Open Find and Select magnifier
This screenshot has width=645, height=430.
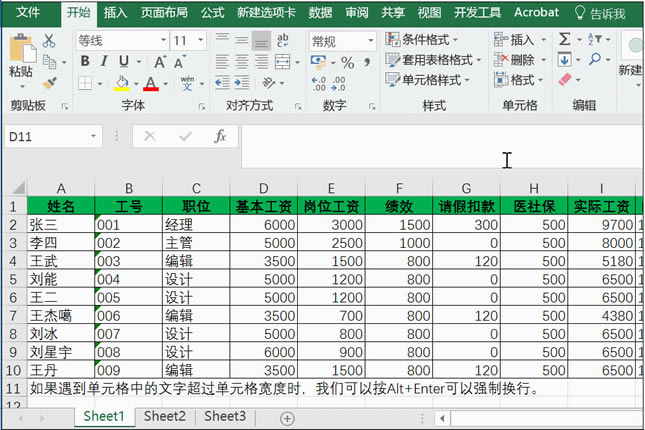(x=594, y=59)
